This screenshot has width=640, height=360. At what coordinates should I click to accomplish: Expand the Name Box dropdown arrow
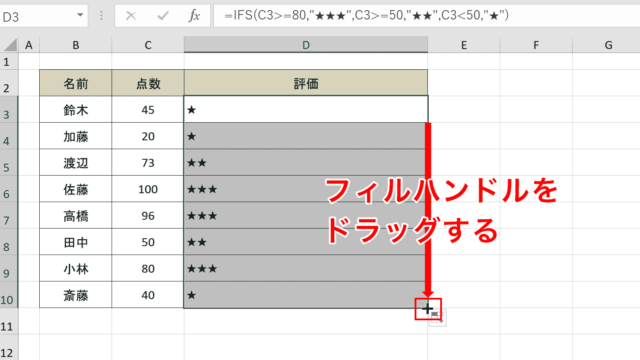(80, 16)
